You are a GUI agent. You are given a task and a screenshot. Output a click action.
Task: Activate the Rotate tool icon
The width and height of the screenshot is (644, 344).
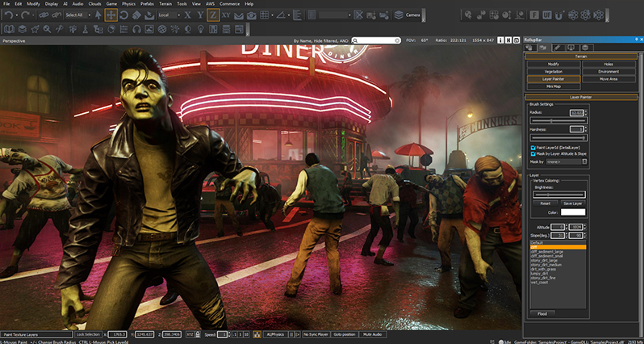123,15
